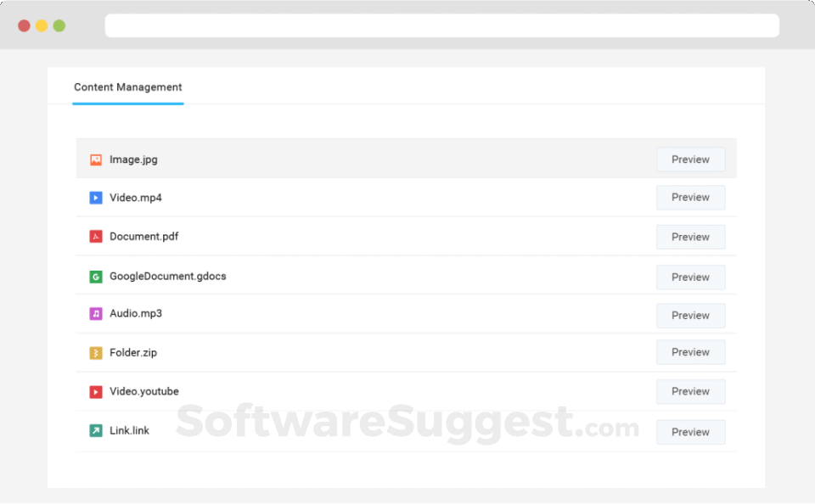Click the orange image icon beside Image.jpg

click(x=96, y=160)
